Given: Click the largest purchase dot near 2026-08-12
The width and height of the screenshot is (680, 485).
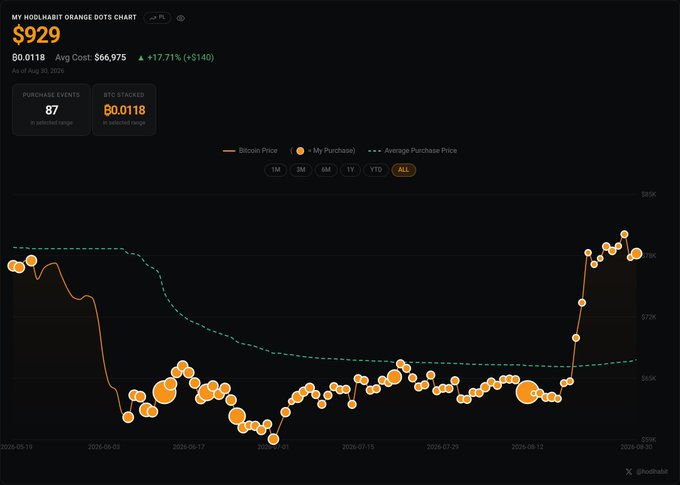Looking at the screenshot, I should [x=527, y=392].
